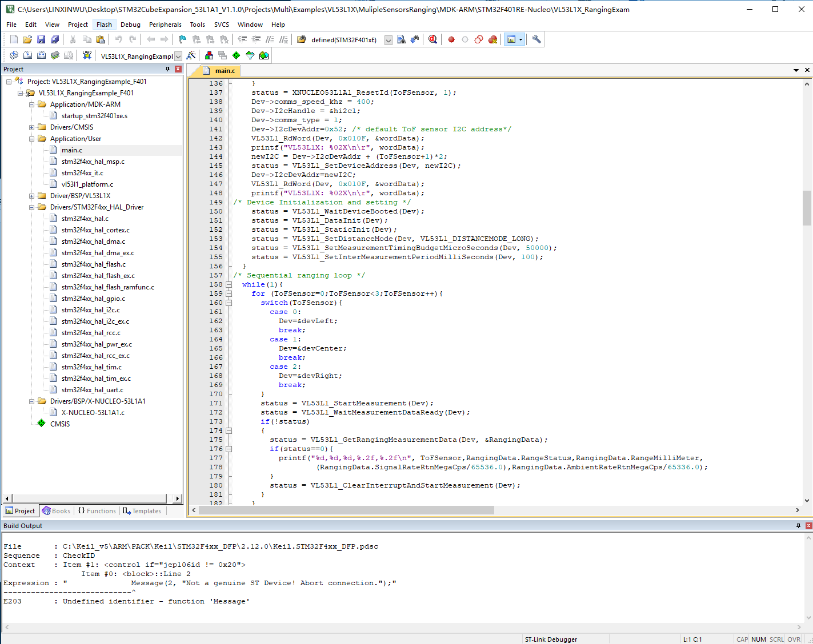The image size is (813, 644).
Task: Collapse the Application/User folder
Action: click(x=32, y=139)
